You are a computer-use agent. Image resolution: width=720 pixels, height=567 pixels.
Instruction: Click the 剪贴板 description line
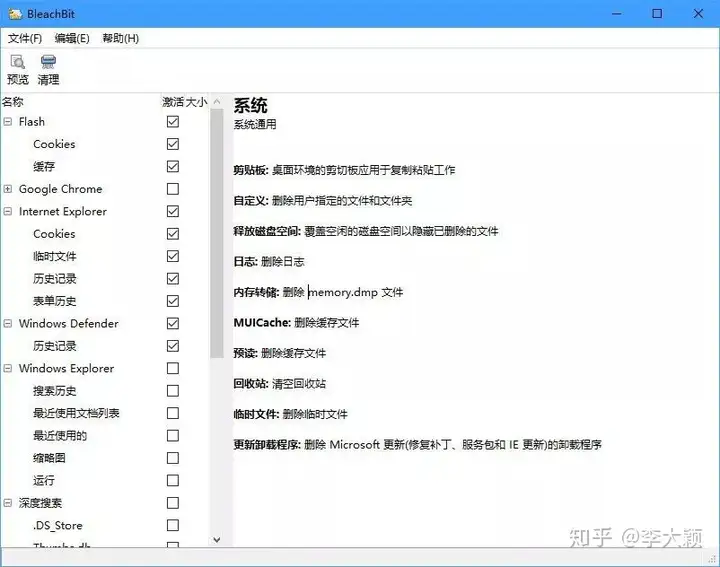click(x=344, y=170)
